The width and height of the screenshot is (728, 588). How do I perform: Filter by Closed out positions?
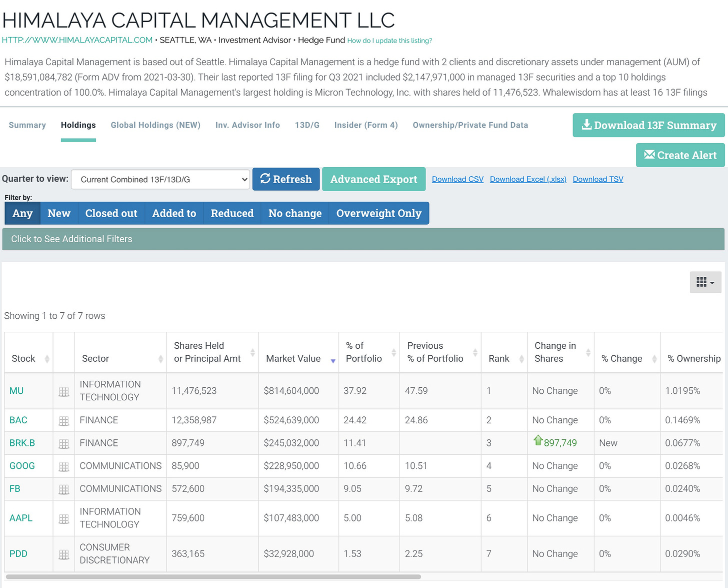pyautogui.click(x=111, y=213)
